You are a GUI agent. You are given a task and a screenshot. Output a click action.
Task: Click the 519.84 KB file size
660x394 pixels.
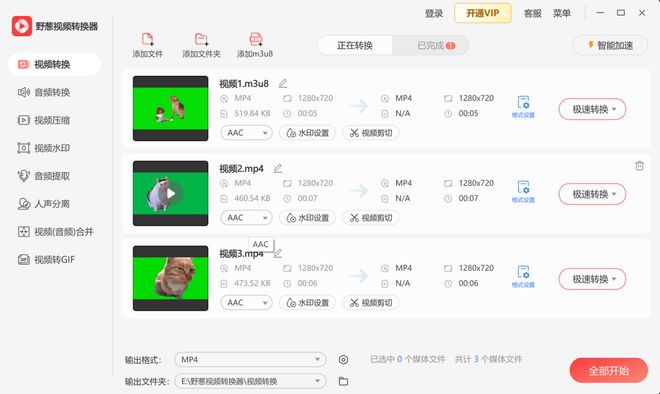(x=252, y=113)
